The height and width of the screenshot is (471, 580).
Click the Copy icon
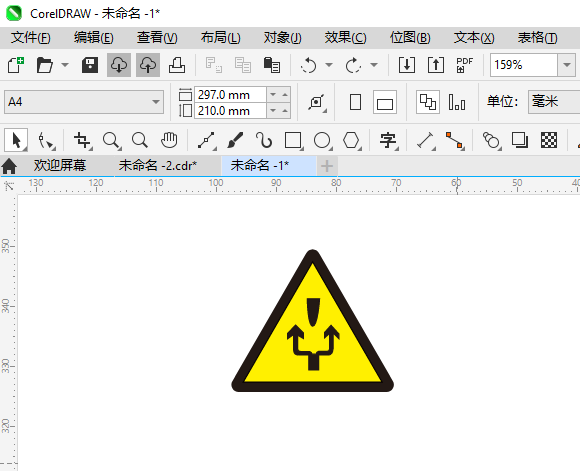[243, 65]
